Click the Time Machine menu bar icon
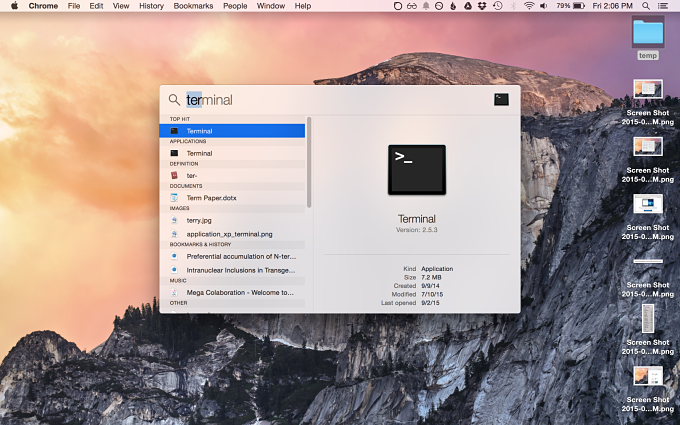 coord(497,6)
